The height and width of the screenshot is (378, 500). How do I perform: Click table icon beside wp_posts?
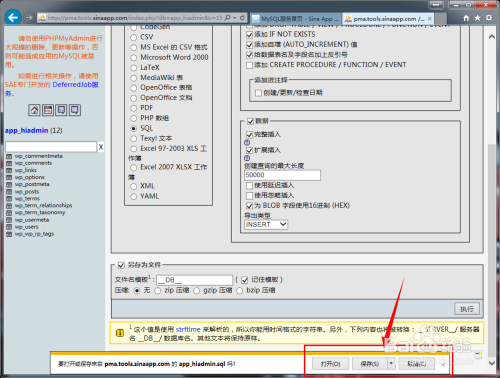pos(9,192)
